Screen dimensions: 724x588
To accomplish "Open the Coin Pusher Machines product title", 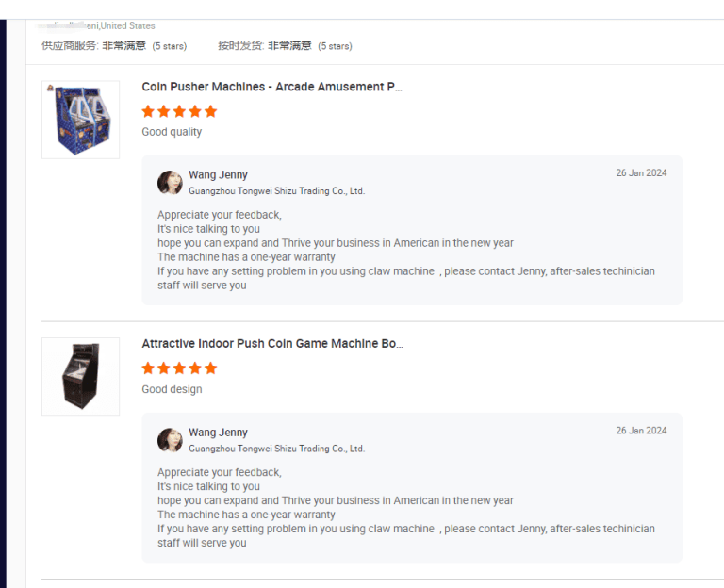I will (x=271, y=87).
